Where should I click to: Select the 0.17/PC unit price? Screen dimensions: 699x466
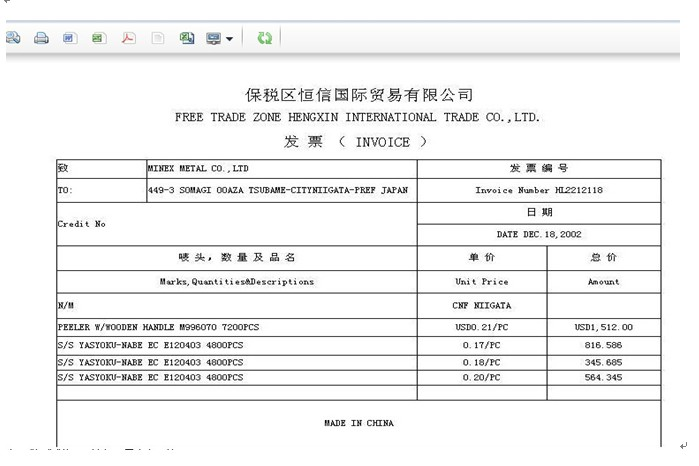click(x=482, y=346)
